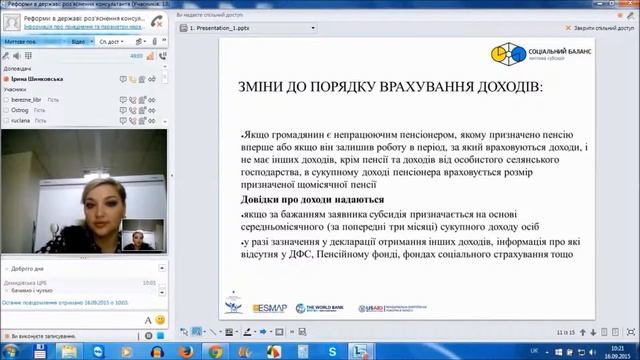
Task: Select the pen color annotation tool
Action: pos(247,332)
